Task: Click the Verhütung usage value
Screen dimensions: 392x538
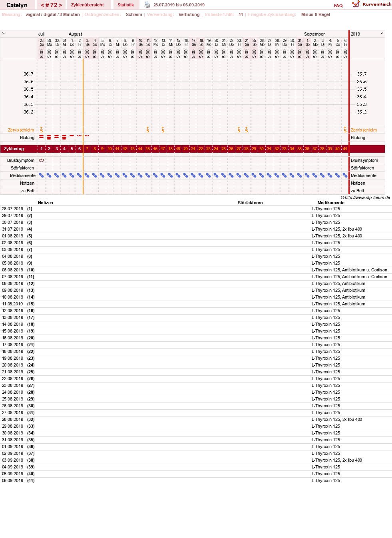Action: pos(189,14)
